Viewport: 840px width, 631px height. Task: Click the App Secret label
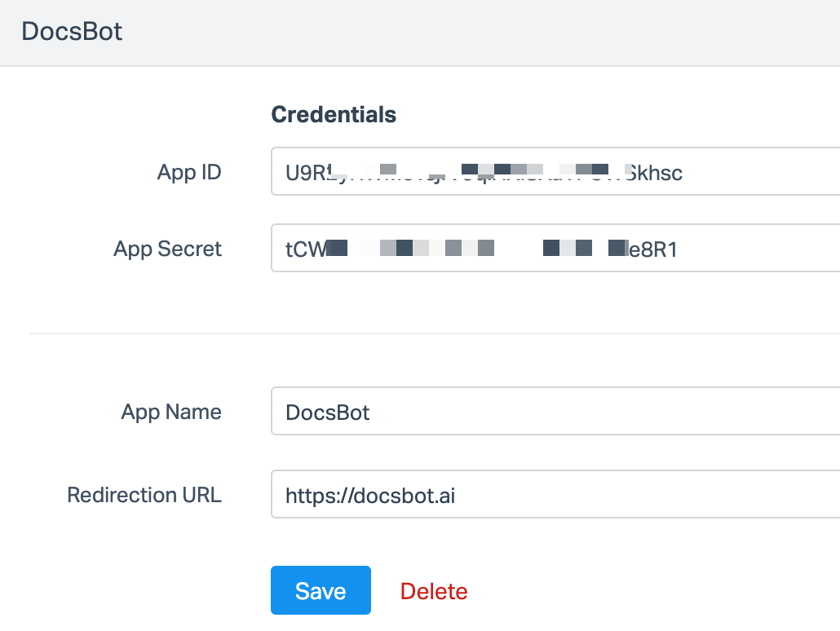[x=167, y=249]
